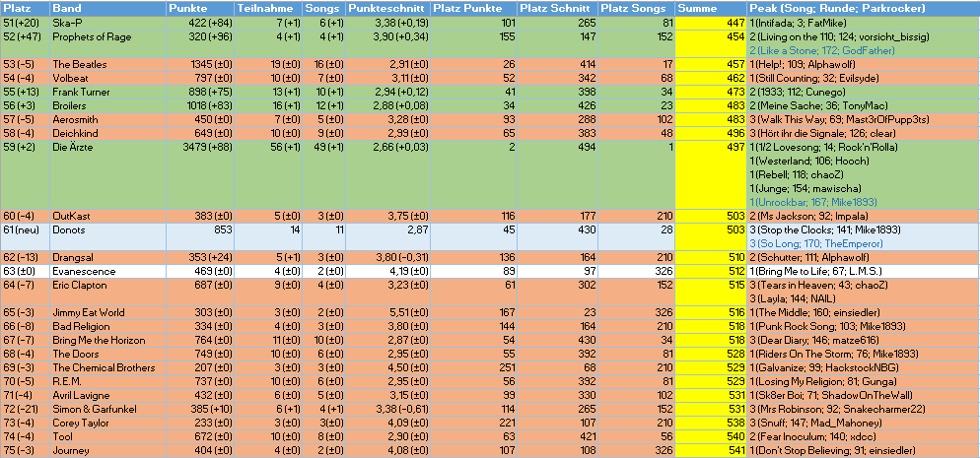Screen dimensions: 980x458
Task: Click the band cell 'Eric Clapton'
Action: click(x=108, y=292)
